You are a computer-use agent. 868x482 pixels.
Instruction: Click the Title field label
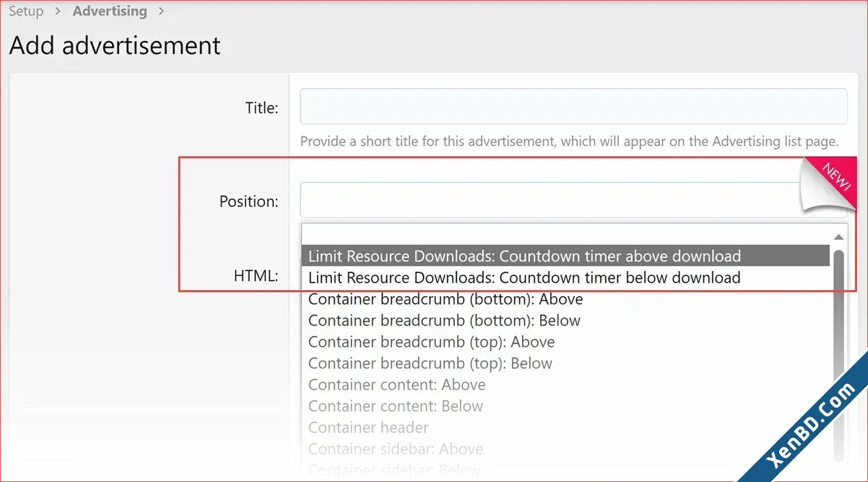(262, 107)
